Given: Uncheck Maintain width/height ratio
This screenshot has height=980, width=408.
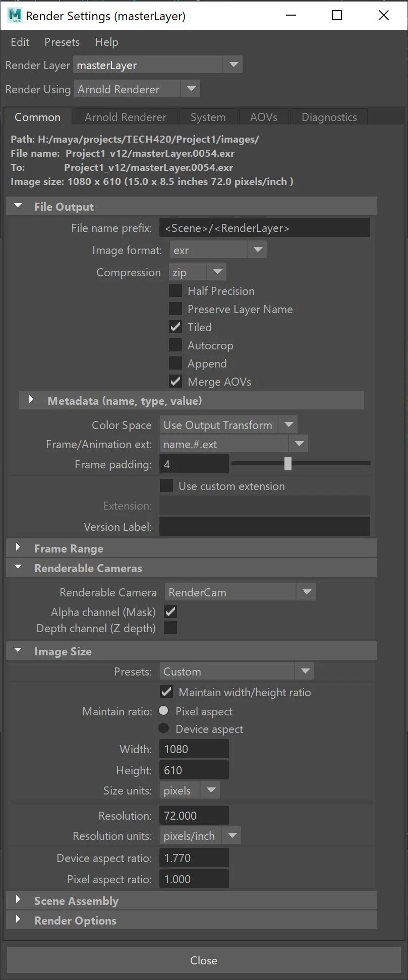Looking at the screenshot, I should (166, 692).
